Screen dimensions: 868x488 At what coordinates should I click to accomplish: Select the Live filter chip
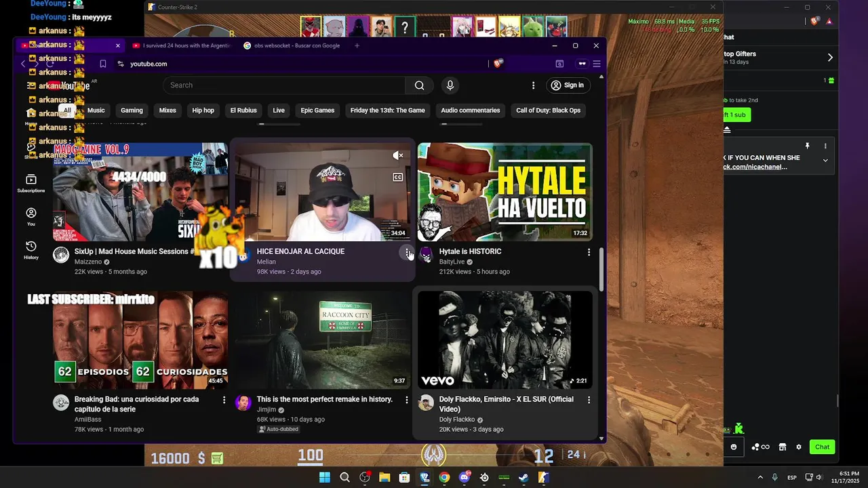coord(279,110)
